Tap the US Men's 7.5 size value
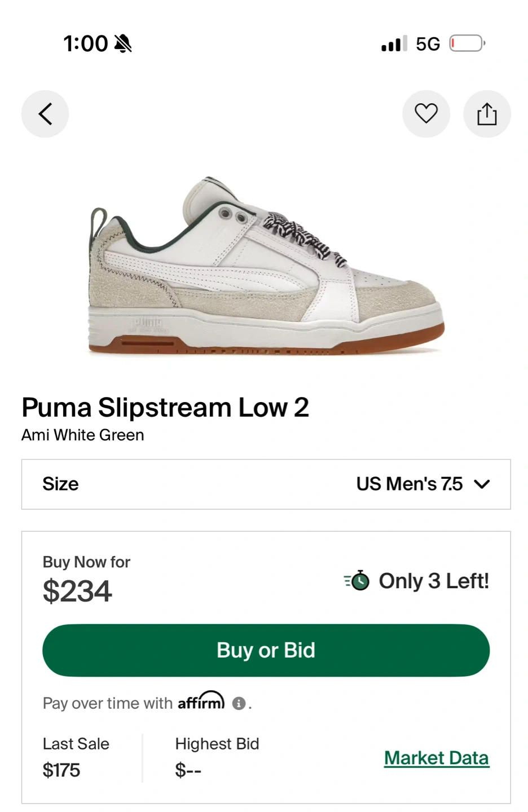The width and height of the screenshot is (528, 812). (409, 484)
